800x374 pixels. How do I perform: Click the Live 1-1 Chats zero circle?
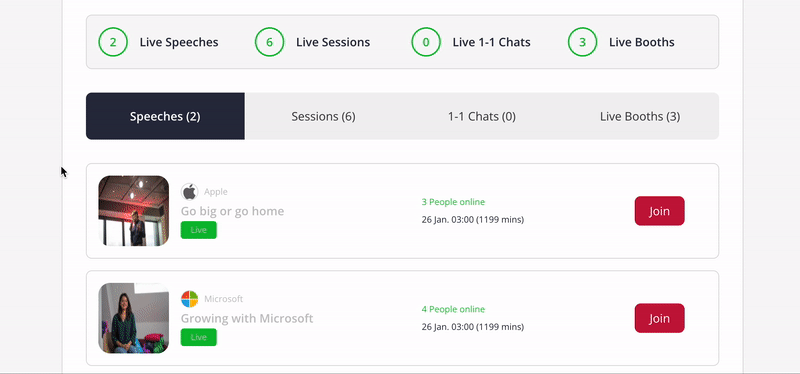point(426,42)
